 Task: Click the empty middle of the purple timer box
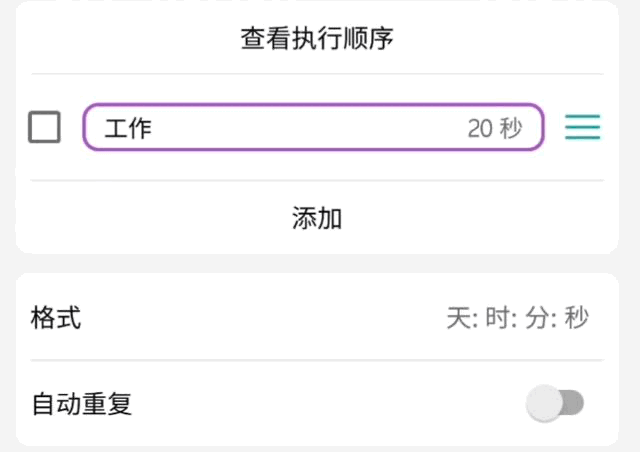point(310,128)
